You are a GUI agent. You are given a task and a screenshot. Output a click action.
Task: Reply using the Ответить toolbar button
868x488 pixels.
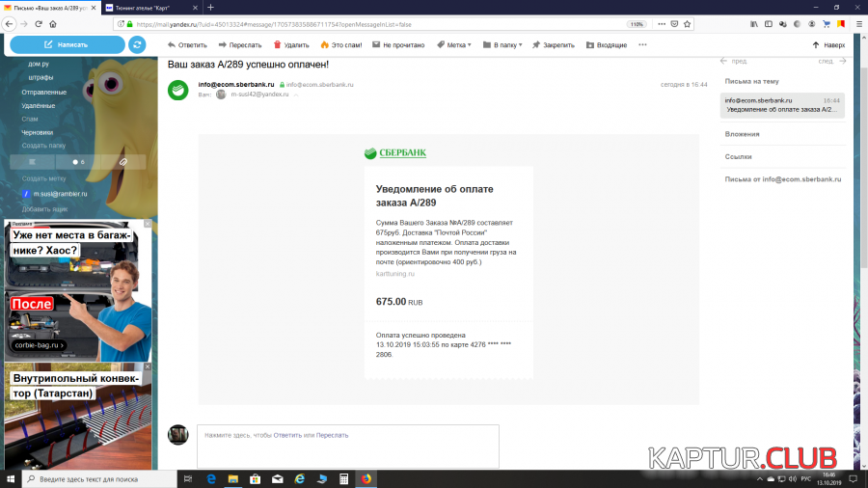pos(187,44)
